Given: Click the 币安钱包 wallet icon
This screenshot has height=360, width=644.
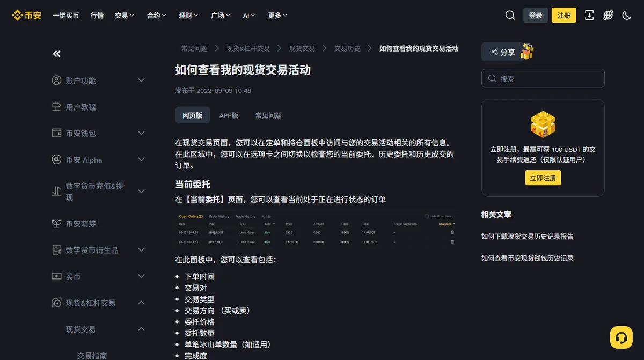Looking at the screenshot, I should click(56, 133).
